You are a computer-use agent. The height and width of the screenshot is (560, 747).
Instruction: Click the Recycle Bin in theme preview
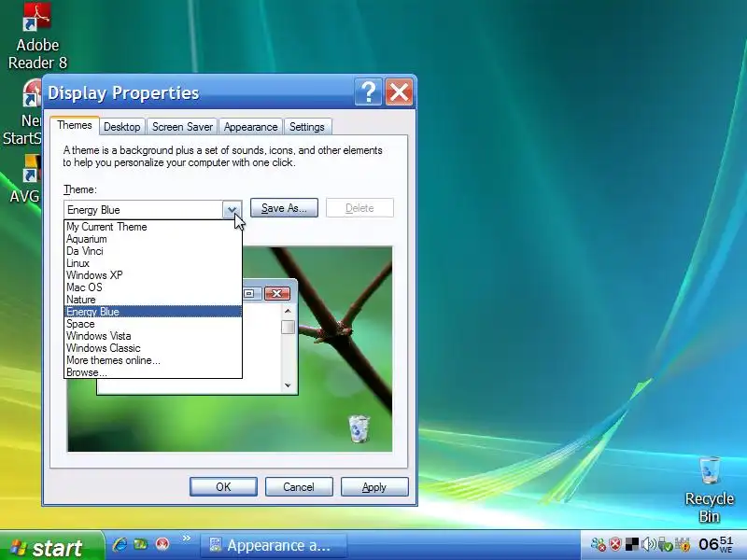pos(359,428)
